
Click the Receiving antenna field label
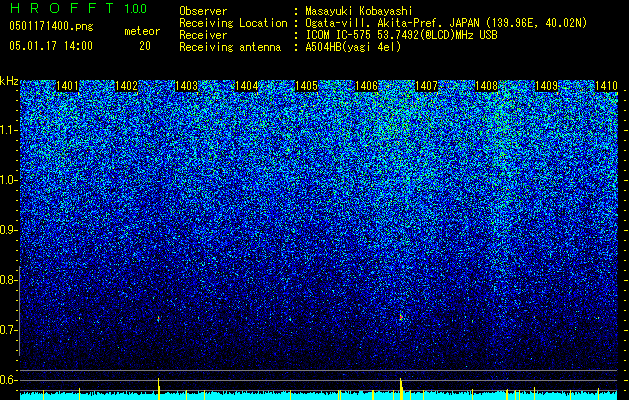[x=230, y=47]
